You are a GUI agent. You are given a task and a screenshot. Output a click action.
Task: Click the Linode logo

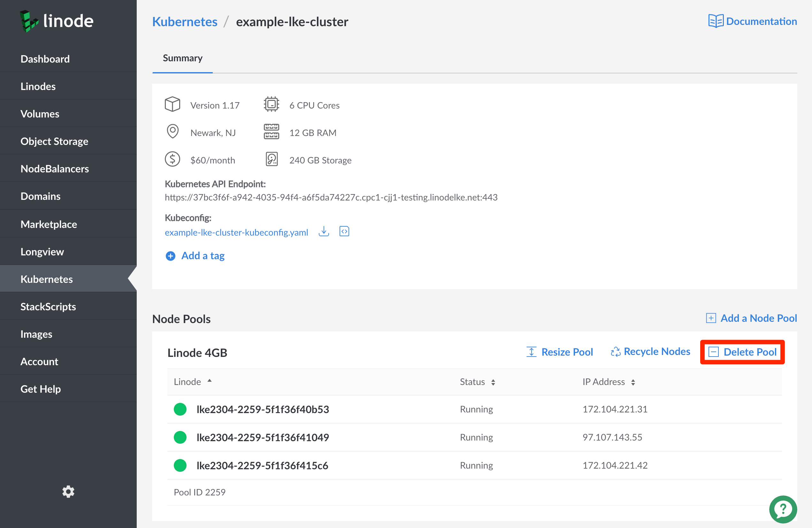coord(56,21)
